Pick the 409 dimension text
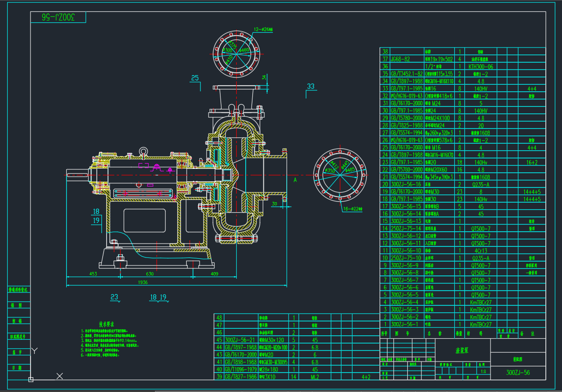Image resolution: width=562 pixels, height=392 pixels. point(214,274)
